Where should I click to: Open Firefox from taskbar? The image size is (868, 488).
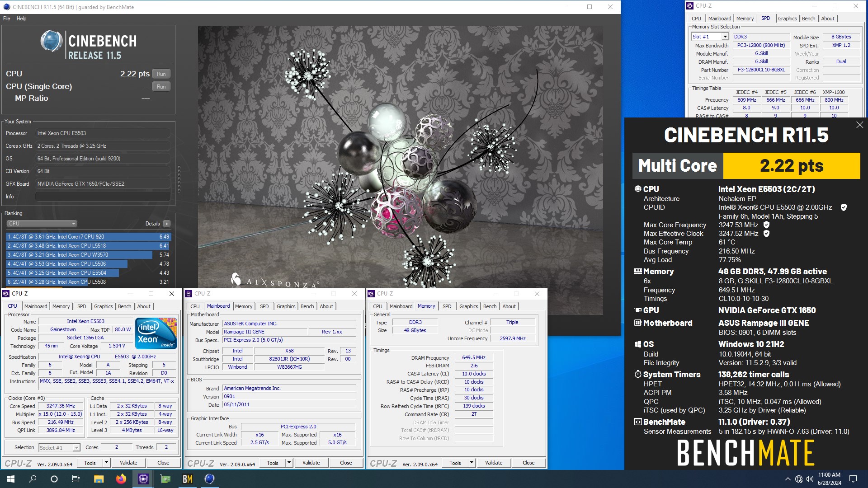(121, 479)
